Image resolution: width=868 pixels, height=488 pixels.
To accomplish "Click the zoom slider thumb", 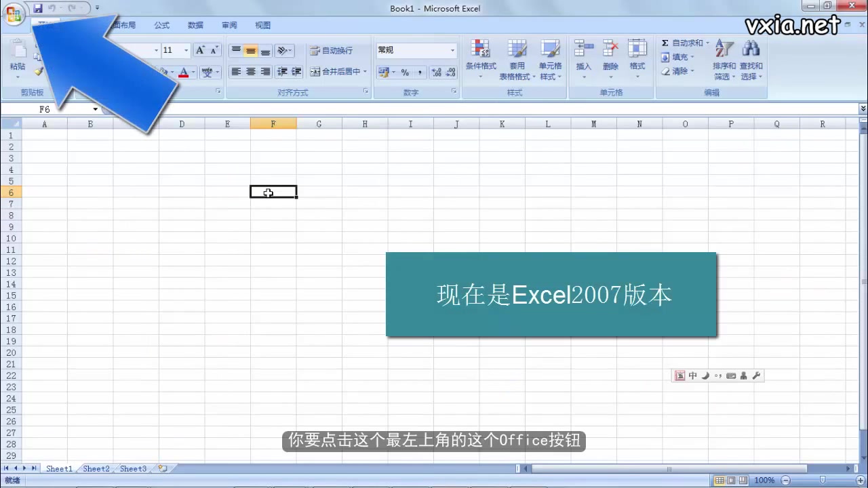I will click(823, 481).
